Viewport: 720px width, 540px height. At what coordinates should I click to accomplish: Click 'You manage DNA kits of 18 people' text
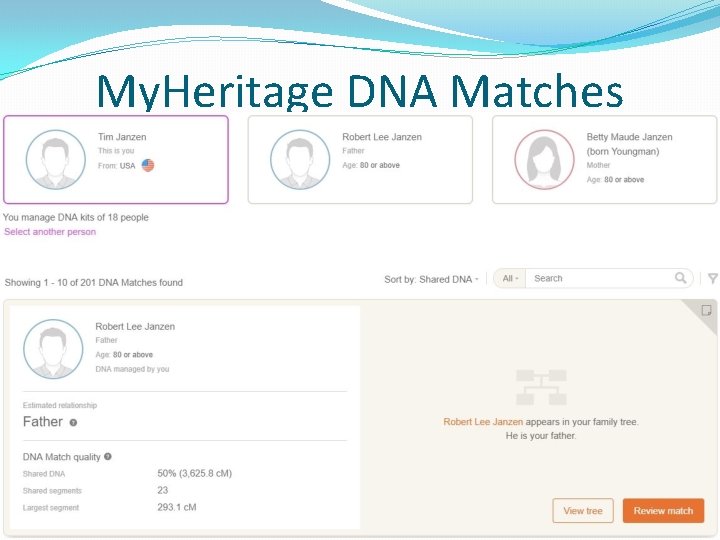(x=76, y=217)
